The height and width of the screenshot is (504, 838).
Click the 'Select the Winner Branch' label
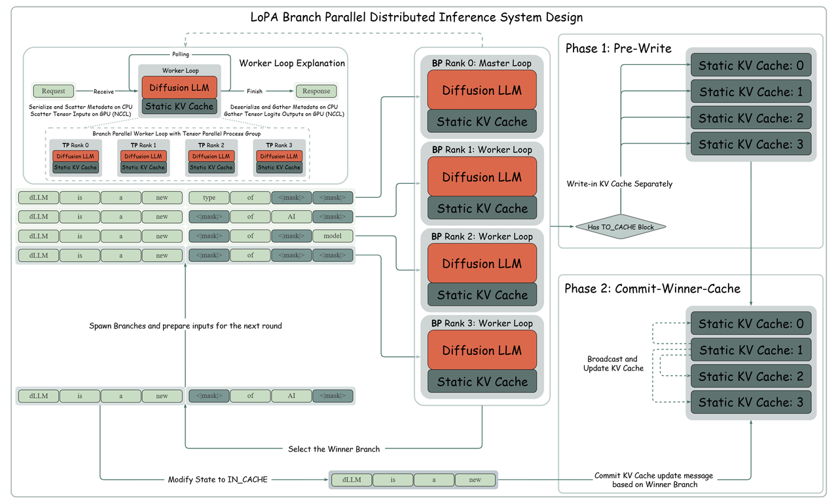pyautogui.click(x=334, y=449)
